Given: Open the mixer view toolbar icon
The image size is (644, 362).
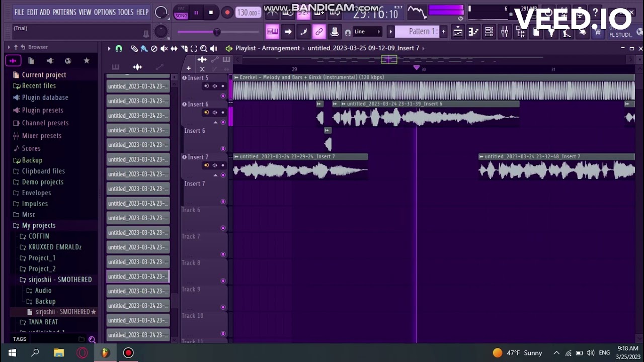Looking at the screenshot, I should tap(505, 32).
